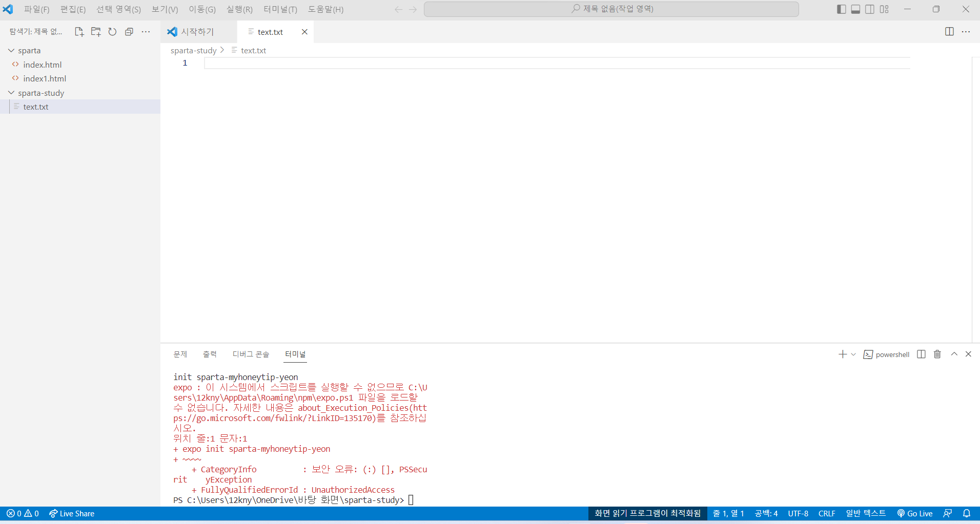Close the terminal panel
This screenshot has height=524, width=980.
click(x=968, y=354)
